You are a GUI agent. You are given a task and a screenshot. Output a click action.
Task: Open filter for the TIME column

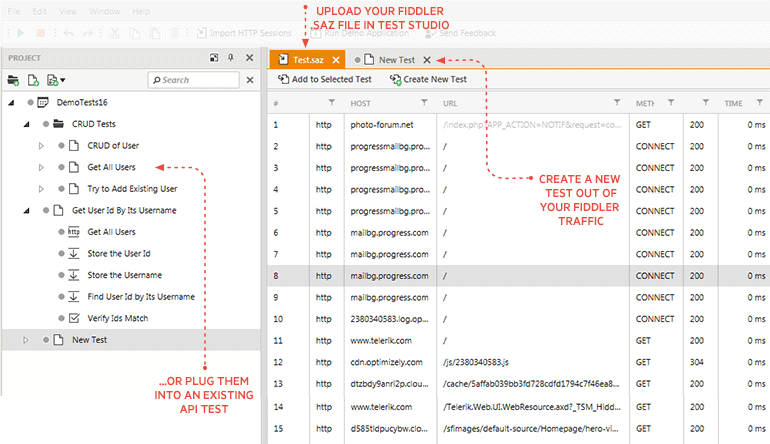pyautogui.click(x=759, y=102)
